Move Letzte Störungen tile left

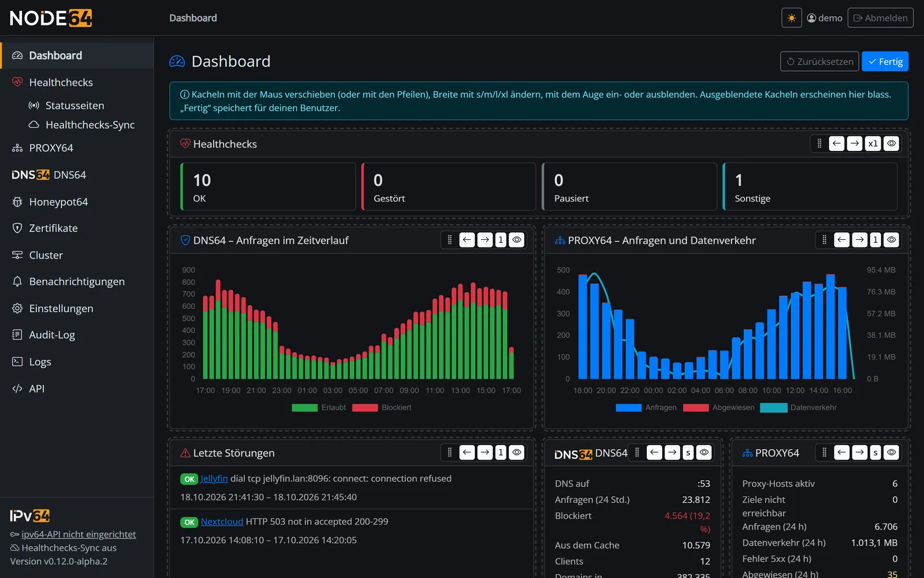pyautogui.click(x=467, y=453)
